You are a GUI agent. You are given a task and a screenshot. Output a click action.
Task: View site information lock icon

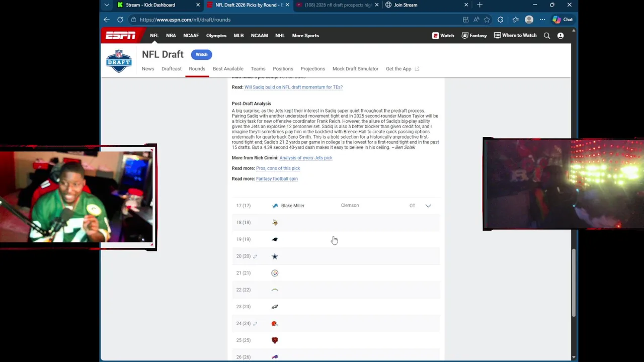[x=133, y=20]
